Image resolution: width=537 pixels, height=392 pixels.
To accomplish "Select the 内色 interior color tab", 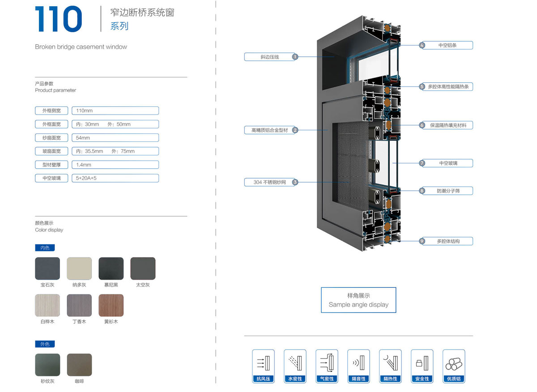I will pyautogui.click(x=45, y=247).
